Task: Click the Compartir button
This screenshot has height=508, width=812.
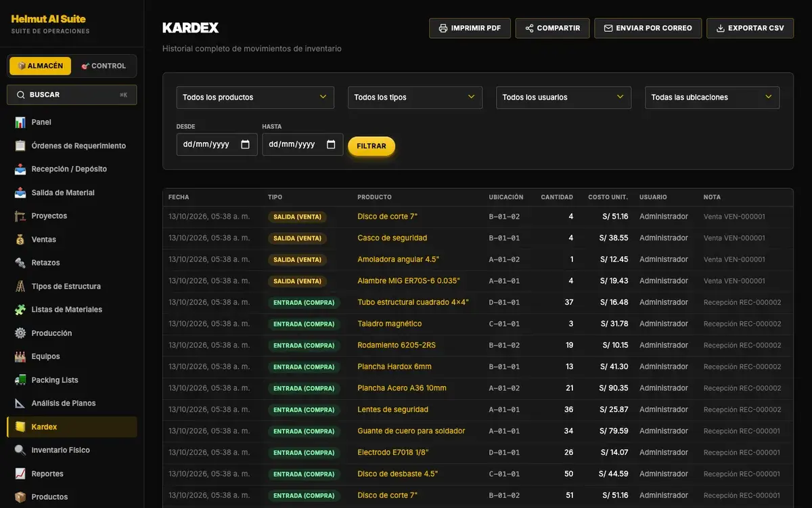Action: click(x=552, y=28)
